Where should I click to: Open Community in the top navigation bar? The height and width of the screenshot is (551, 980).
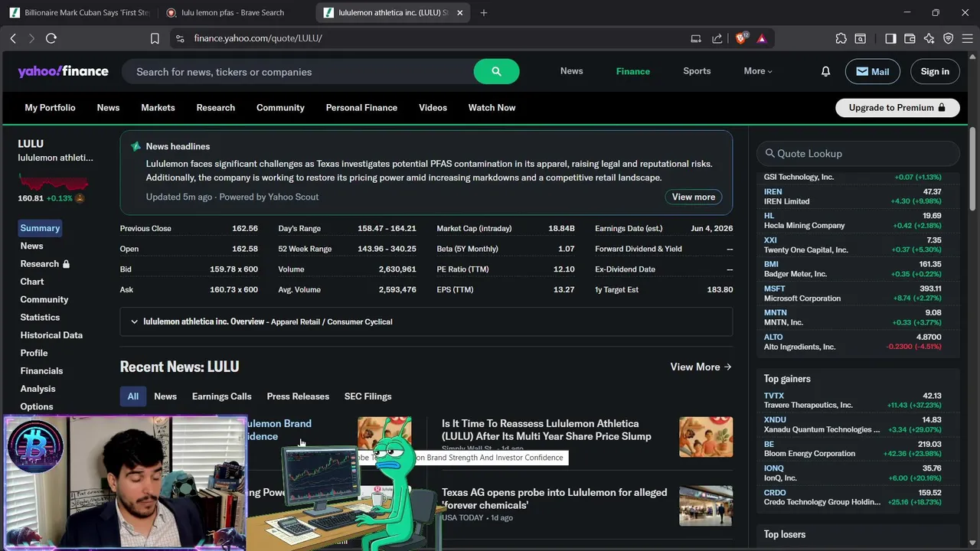pyautogui.click(x=280, y=108)
